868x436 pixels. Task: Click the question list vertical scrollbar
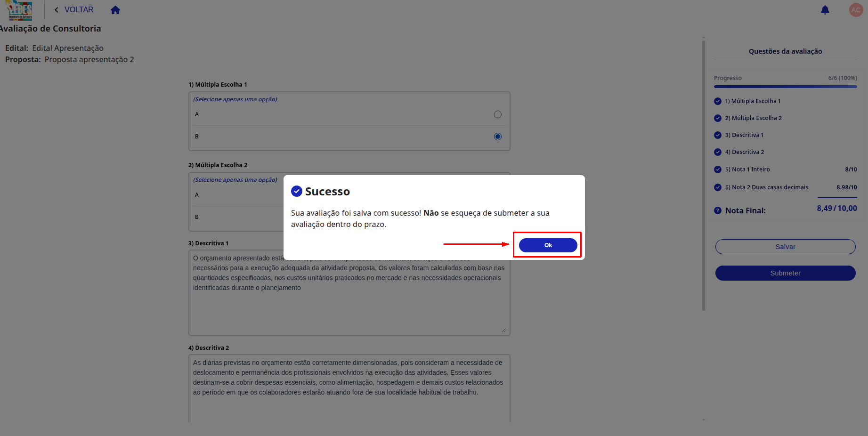point(703,176)
